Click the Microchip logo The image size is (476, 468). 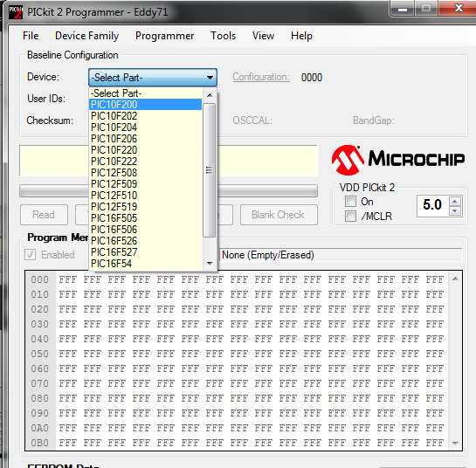point(398,160)
